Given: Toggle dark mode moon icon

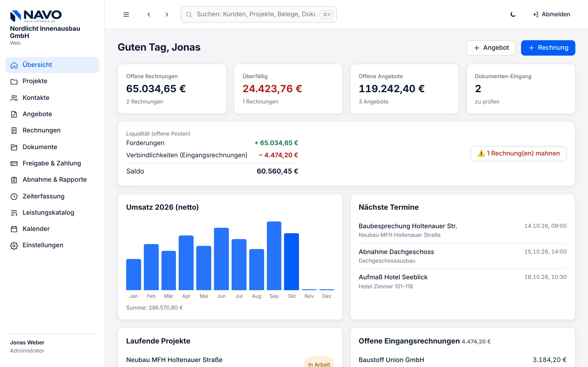Looking at the screenshot, I should tap(513, 14).
